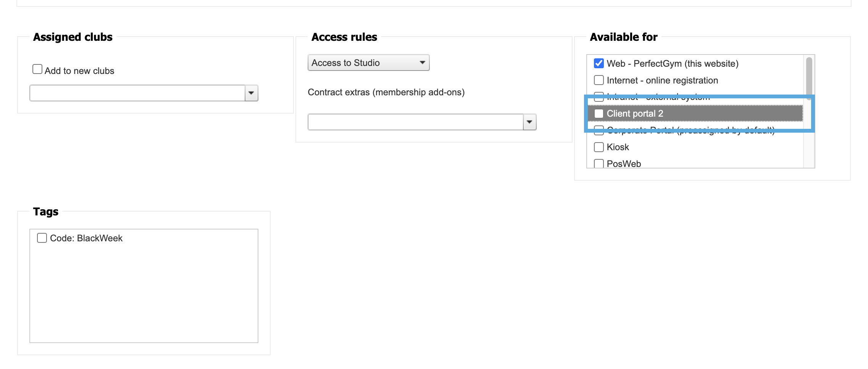868x369 pixels.
Task: Click the Tags section header
Action: (x=45, y=212)
